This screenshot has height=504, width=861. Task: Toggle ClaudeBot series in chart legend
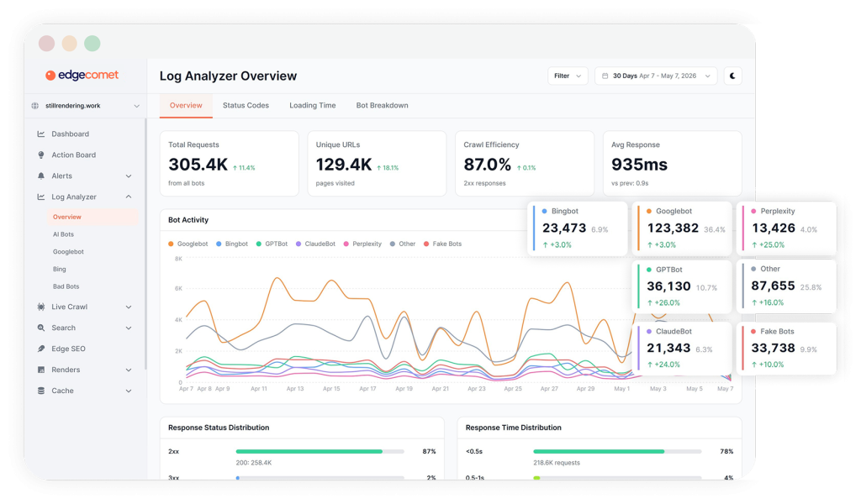pyautogui.click(x=316, y=244)
